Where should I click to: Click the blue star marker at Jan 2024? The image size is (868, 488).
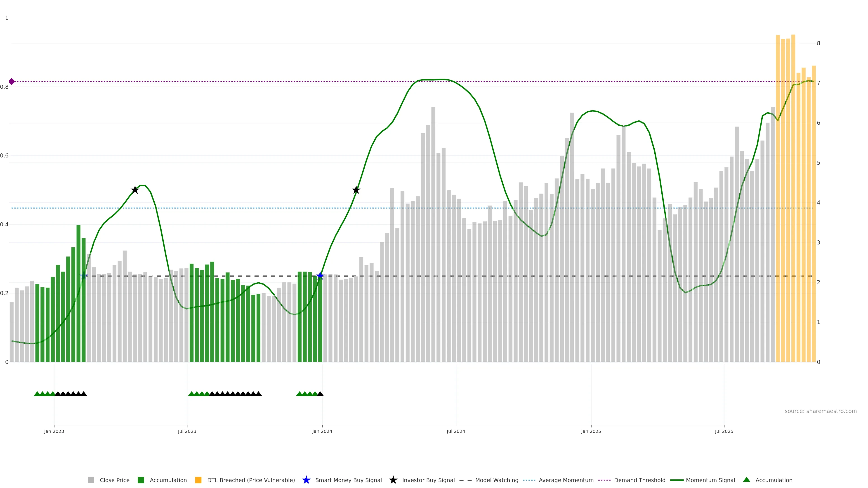[320, 276]
